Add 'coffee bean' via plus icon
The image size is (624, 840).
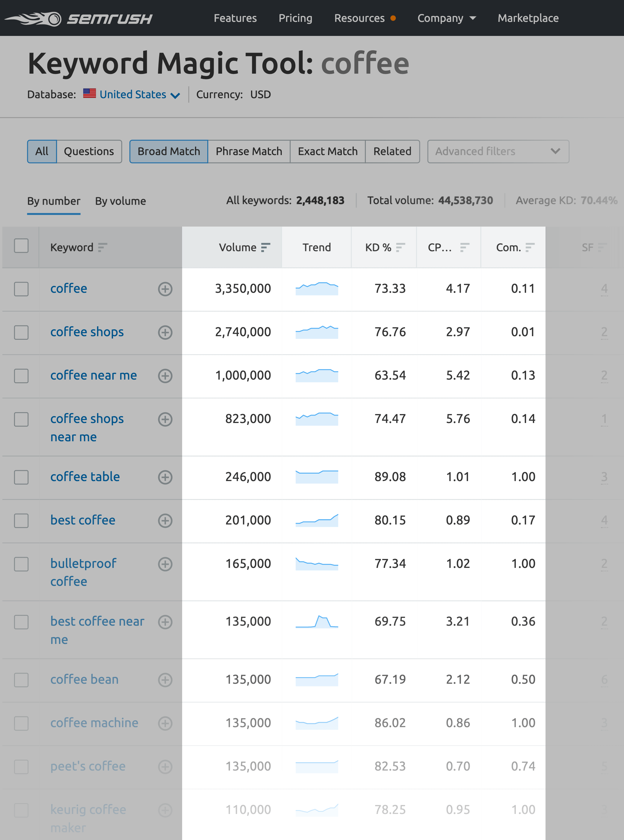(x=165, y=680)
